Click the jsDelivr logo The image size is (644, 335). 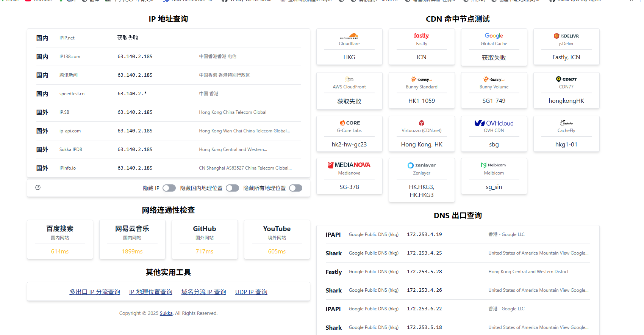point(566,36)
